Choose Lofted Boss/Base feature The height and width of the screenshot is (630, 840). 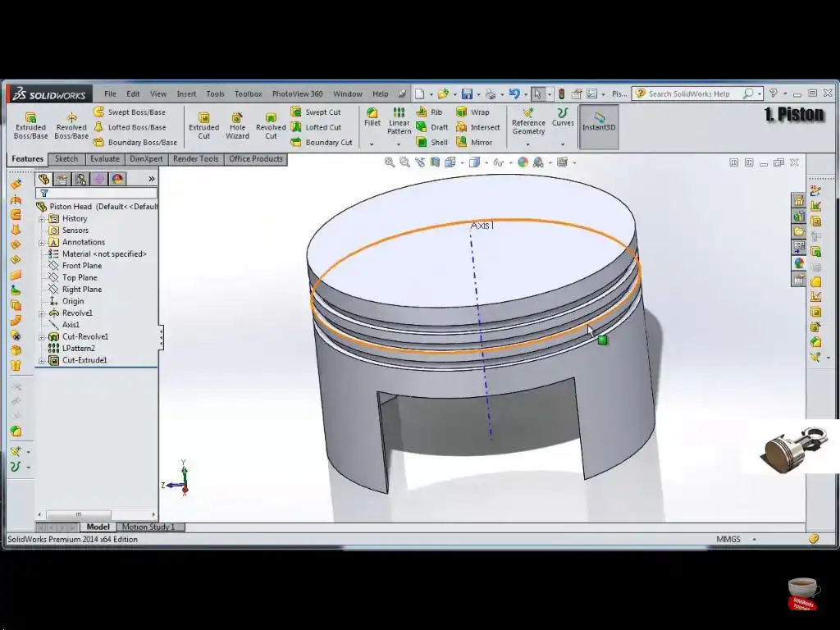click(x=129, y=127)
